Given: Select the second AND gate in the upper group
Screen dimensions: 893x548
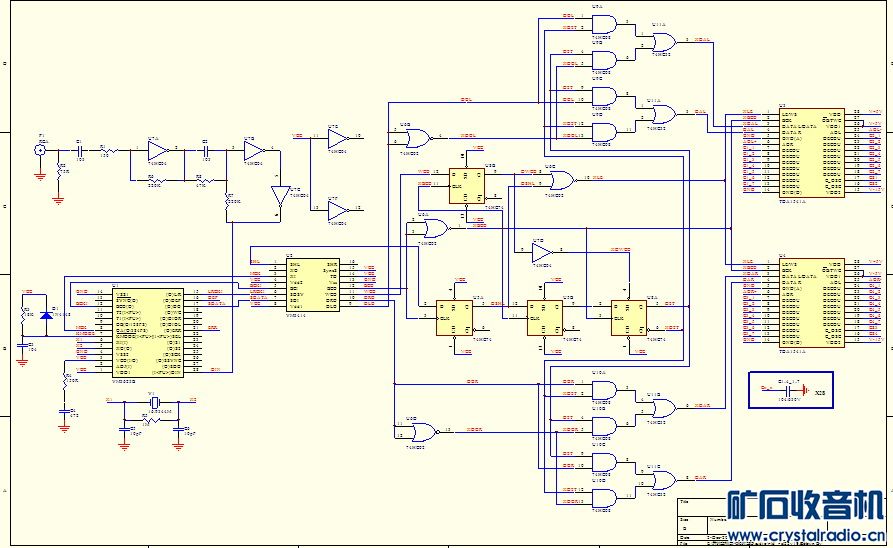Looking at the screenshot, I should click(x=604, y=60).
